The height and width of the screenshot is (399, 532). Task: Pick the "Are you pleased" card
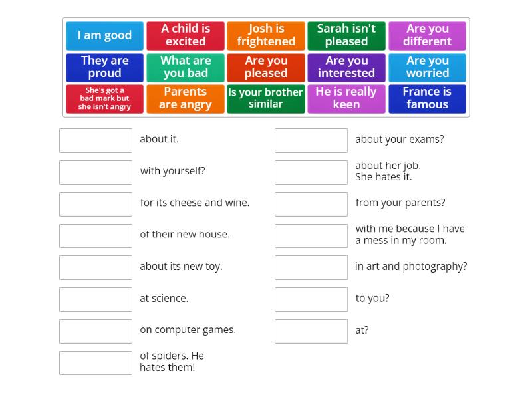click(x=265, y=66)
